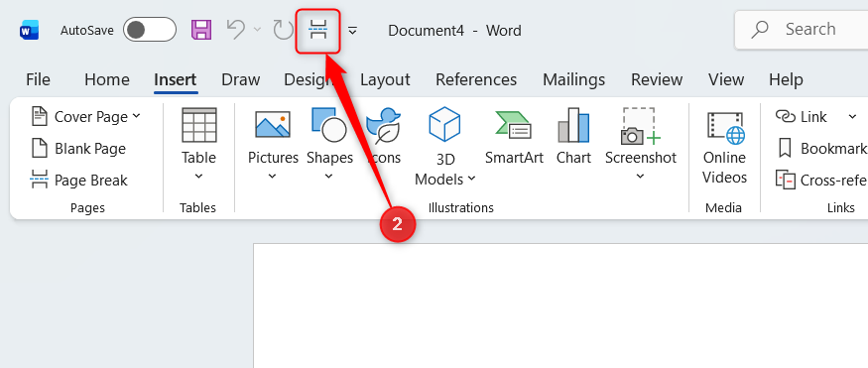
Task: Click the Undo arrow icon
Action: (236, 30)
